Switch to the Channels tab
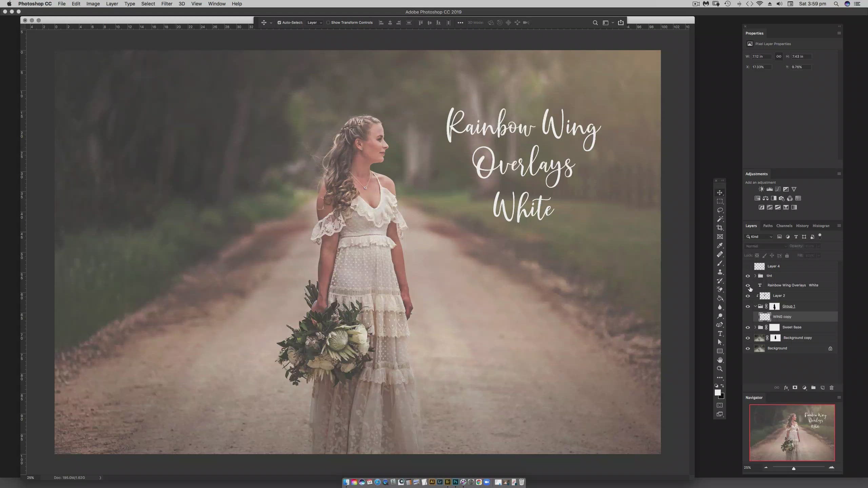Image resolution: width=868 pixels, height=488 pixels. pyautogui.click(x=784, y=226)
